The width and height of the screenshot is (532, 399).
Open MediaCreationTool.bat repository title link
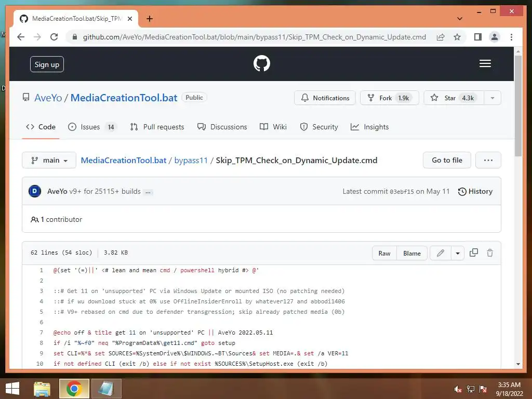point(124,98)
